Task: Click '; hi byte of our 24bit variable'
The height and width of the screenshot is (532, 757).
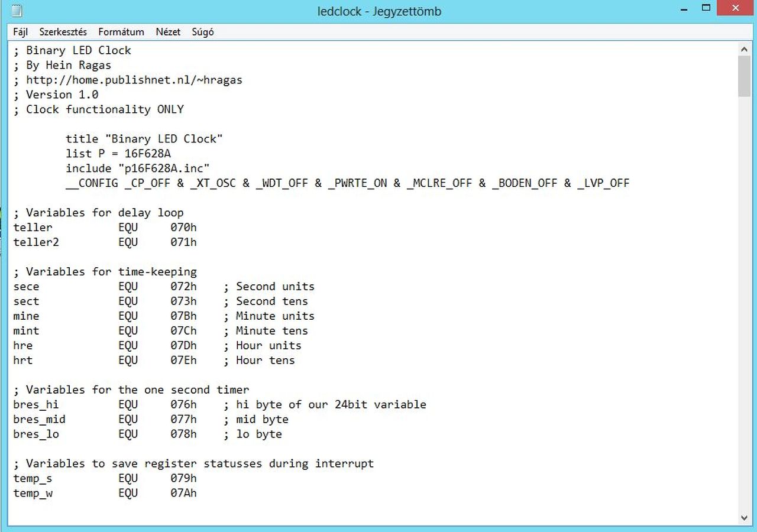Action: [325, 405]
